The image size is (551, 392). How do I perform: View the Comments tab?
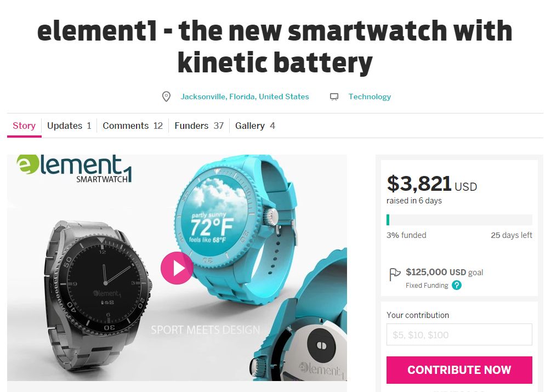(x=133, y=126)
